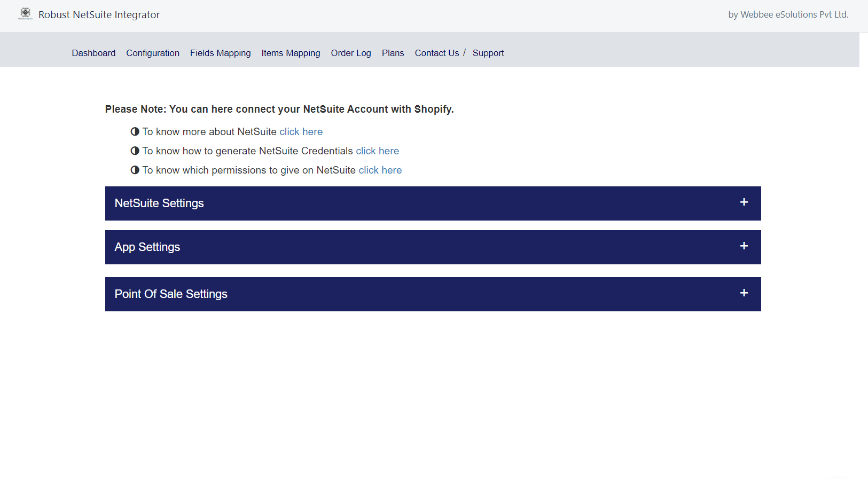Click the Robust NetSuite Integrator logo icon
This screenshot has width=868, height=479.
click(25, 13)
